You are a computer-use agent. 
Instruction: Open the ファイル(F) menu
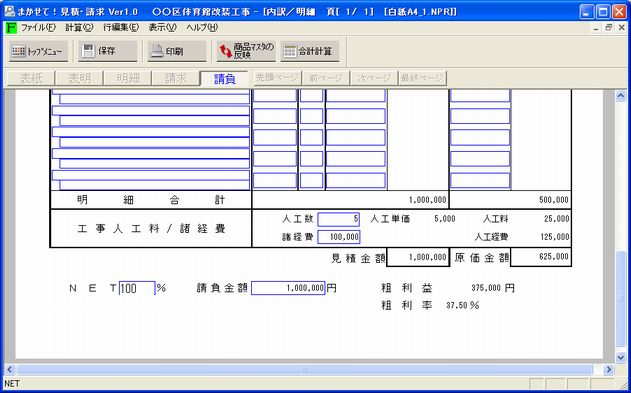pyautogui.click(x=38, y=28)
